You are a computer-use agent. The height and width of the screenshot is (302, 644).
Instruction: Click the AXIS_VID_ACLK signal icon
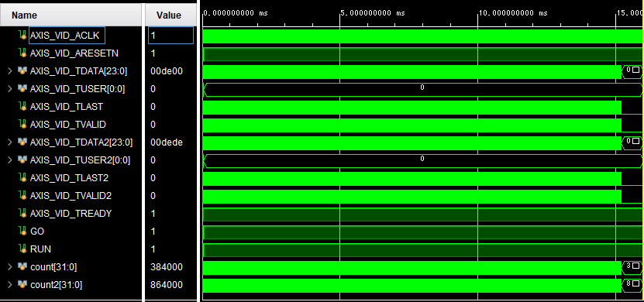(23, 36)
